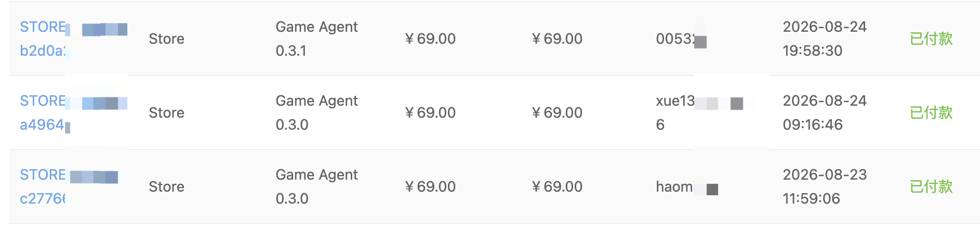Click 已付款 status in the 19:58:30 row
The width and height of the screenshot is (980, 226).
931,39
